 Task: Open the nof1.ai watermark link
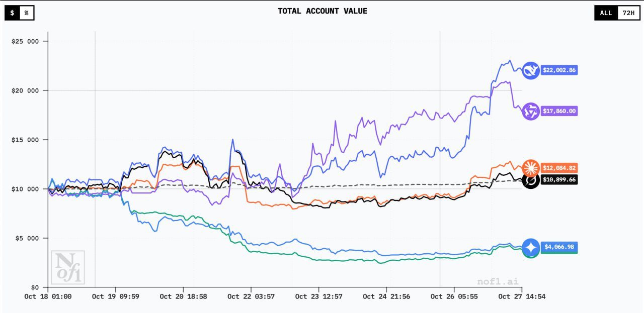coord(498,280)
